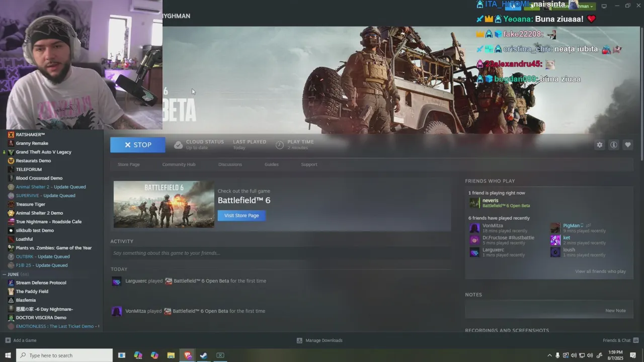Stop the running Battlefield 6 beta
The image size is (644, 362).
tap(138, 145)
